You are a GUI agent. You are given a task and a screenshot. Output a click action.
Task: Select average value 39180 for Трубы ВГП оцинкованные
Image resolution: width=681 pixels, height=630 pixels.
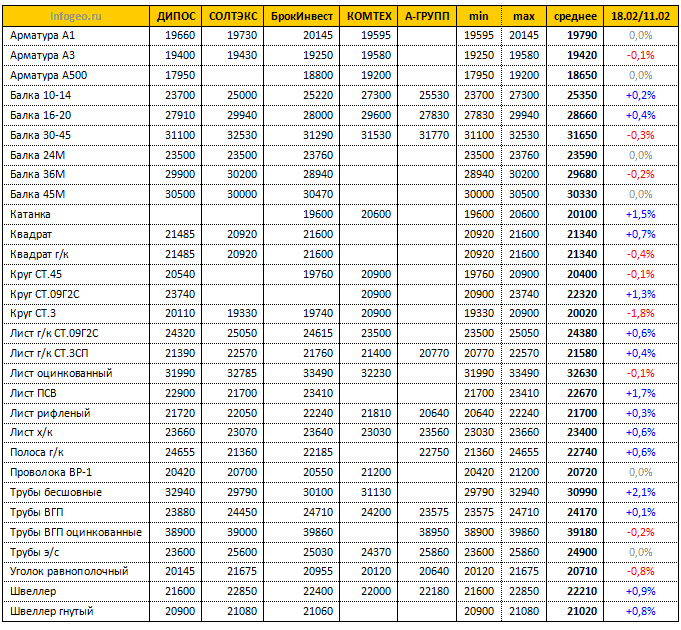pyautogui.click(x=582, y=532)
